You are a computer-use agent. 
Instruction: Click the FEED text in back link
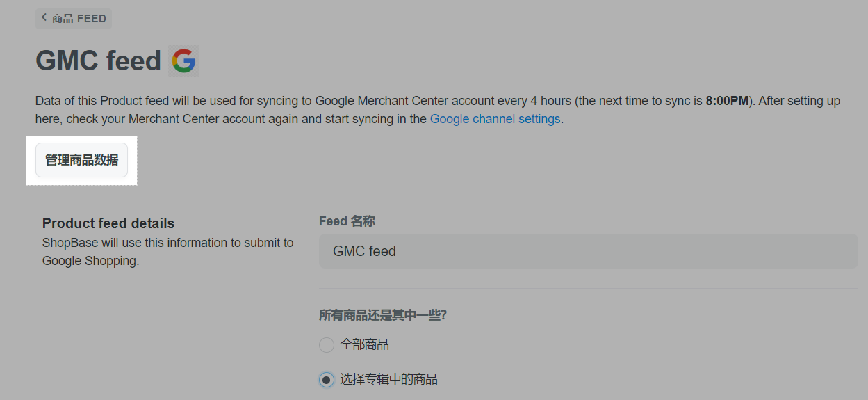[x=92, y=19]
